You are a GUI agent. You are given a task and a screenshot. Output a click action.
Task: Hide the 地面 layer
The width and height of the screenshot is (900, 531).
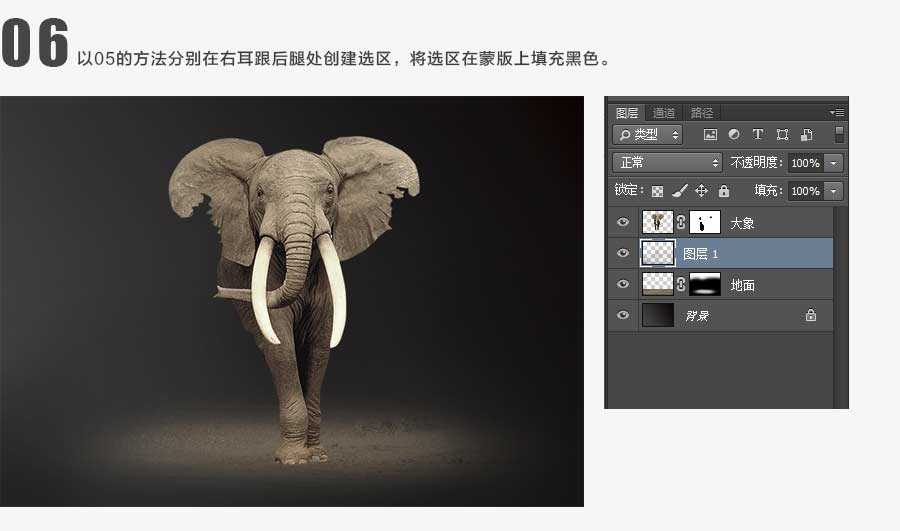pyautogui.click(x=623, y=284)
